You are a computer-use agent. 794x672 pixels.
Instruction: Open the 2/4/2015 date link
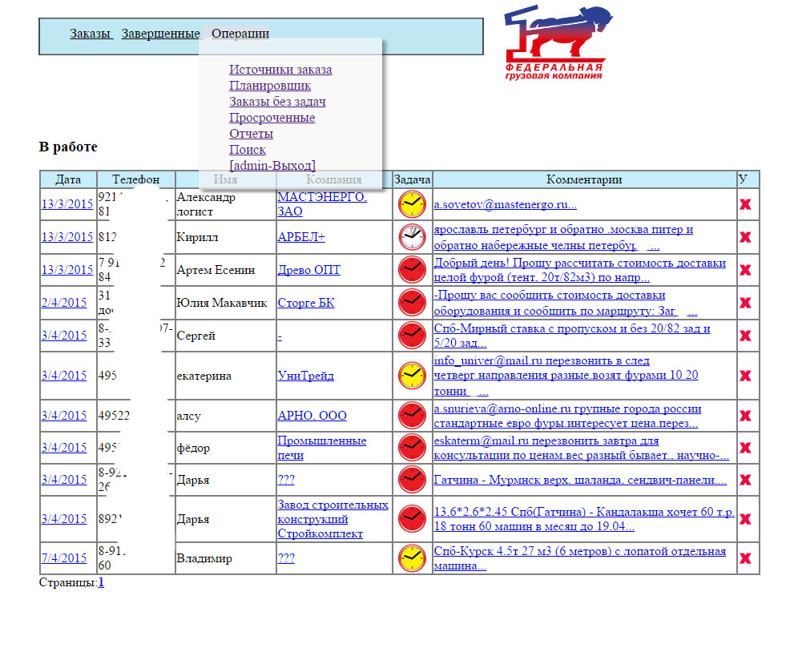64,303
